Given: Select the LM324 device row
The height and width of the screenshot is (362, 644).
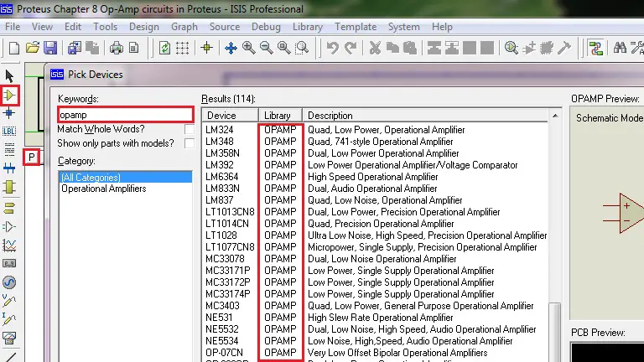Looking at the screenshot, I should pyautogui.click(x=375, y=130).
